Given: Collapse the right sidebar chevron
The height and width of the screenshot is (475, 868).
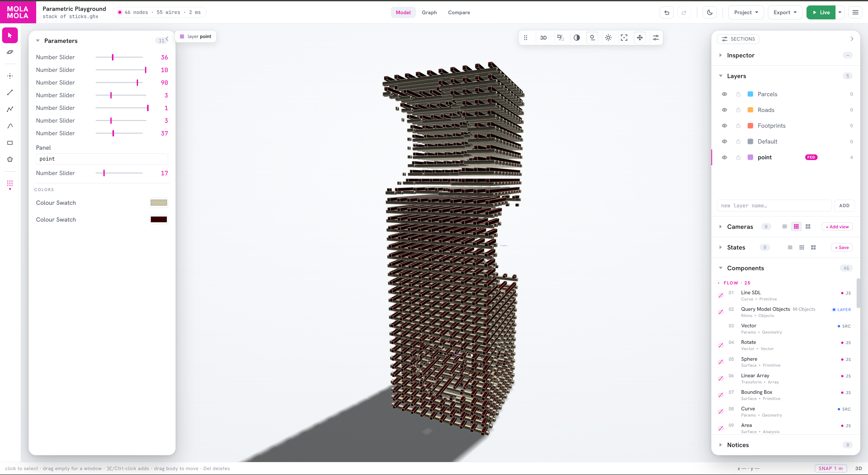Looking at the screenshot, I should coord(852,39).
